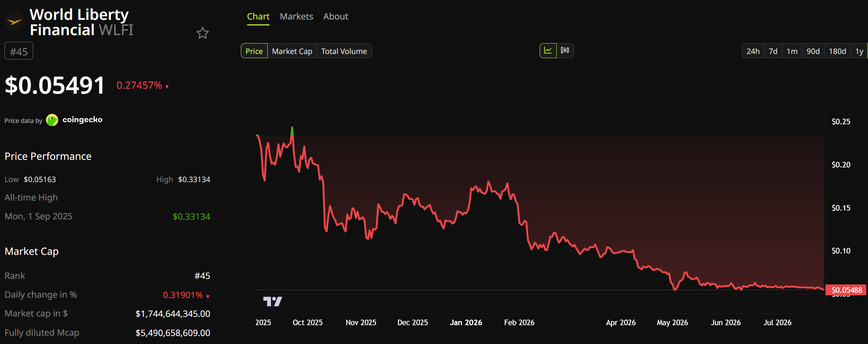Click the Apr 2026 time axis label
Image resolution: width=868 pixels, height=344 pixels.
tap(621, 322)
